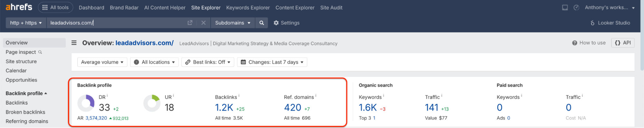
Task: Open Broken backlinks in sidebar
Action: 25,112
